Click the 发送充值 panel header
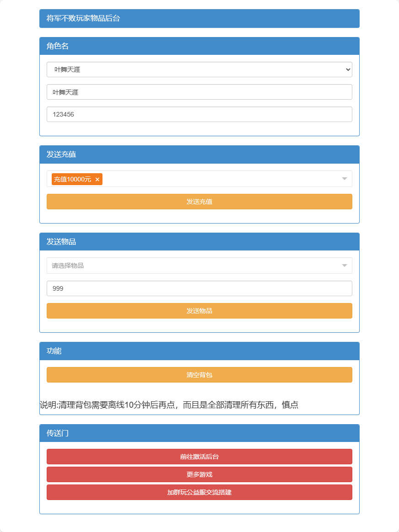 199,155
